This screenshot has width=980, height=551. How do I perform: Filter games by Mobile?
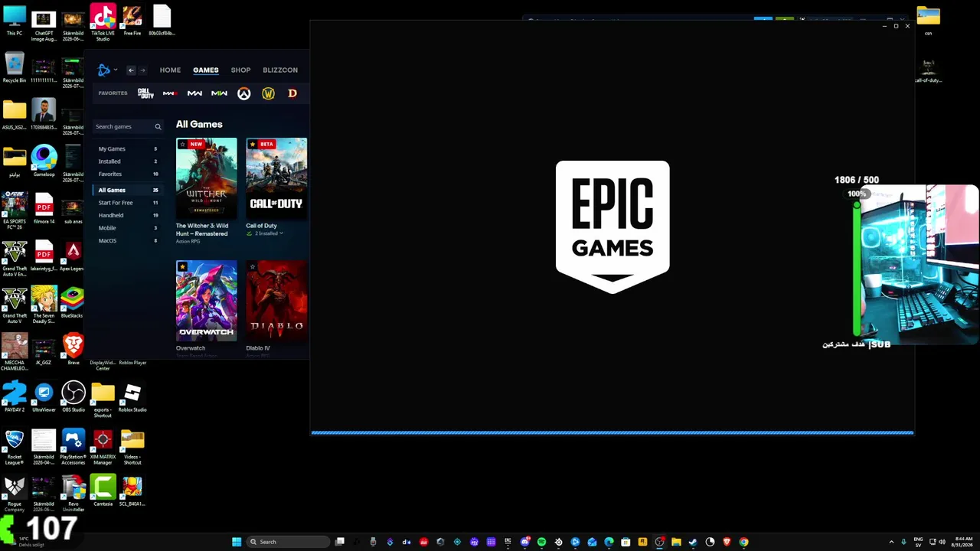[127, 228]
